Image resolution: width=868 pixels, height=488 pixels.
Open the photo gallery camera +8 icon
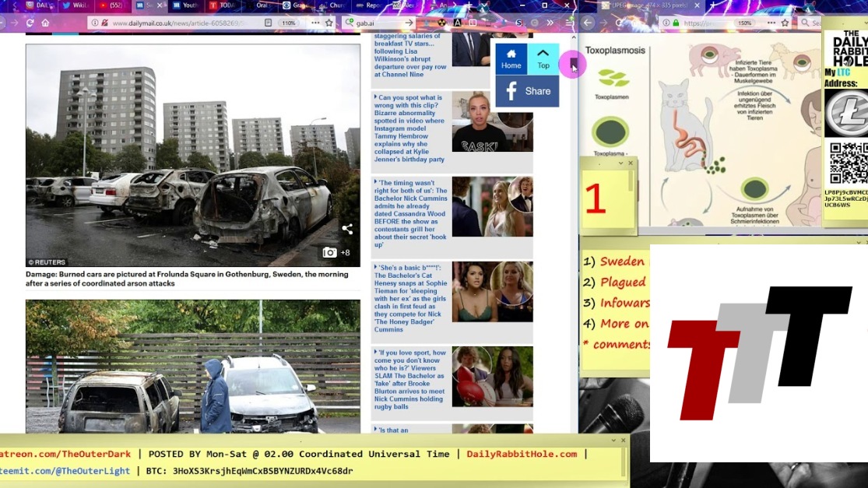(x=336, y=252)
